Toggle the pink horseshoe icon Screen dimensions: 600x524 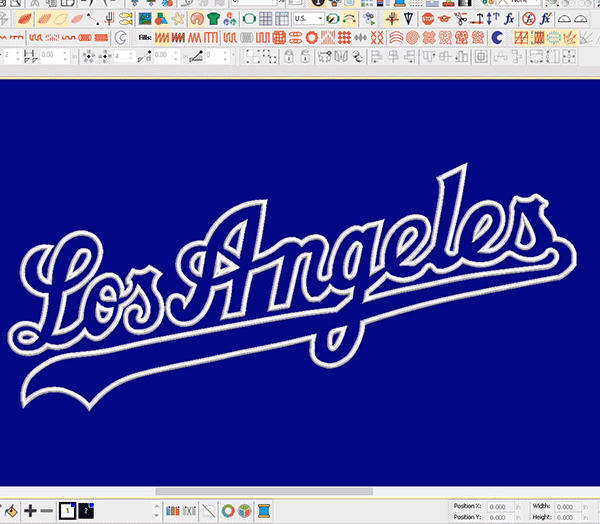[197, 19]
